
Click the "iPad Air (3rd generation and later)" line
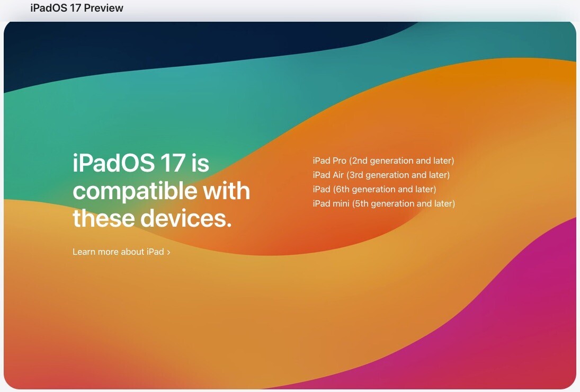[x=381, y=175]
